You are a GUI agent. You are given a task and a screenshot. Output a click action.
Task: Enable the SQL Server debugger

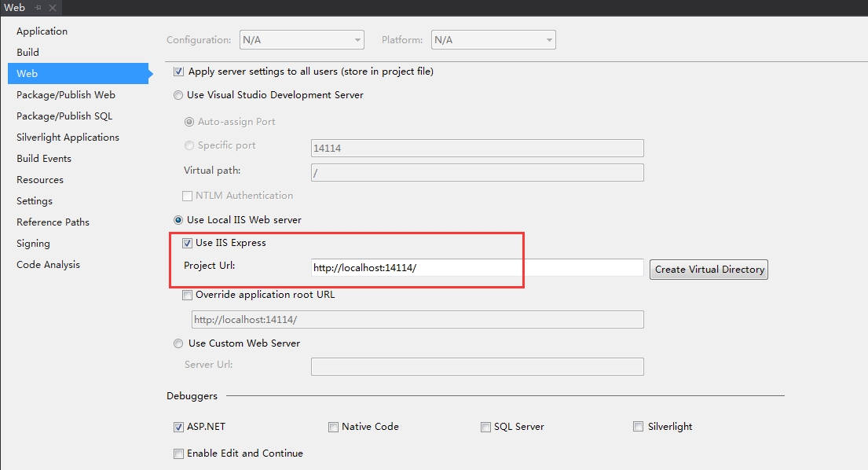485,427
